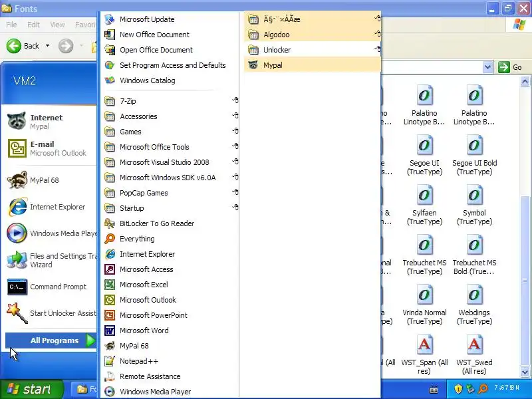This screenshot has height=399, width=532.
Task: Click the Fonts window scroll up arrow
Action: 525,81
